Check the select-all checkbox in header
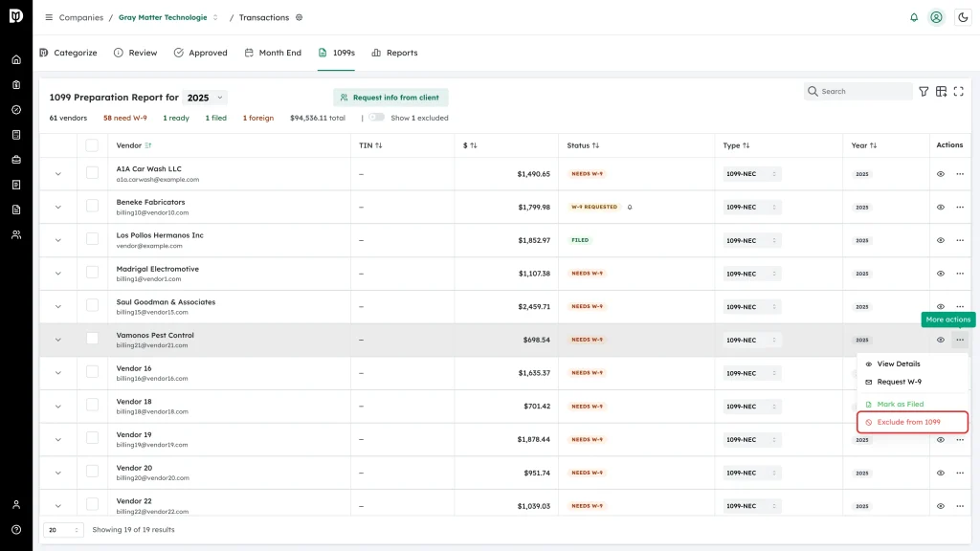The width and height of the screenshot is (980, 551). coord(92,145)
